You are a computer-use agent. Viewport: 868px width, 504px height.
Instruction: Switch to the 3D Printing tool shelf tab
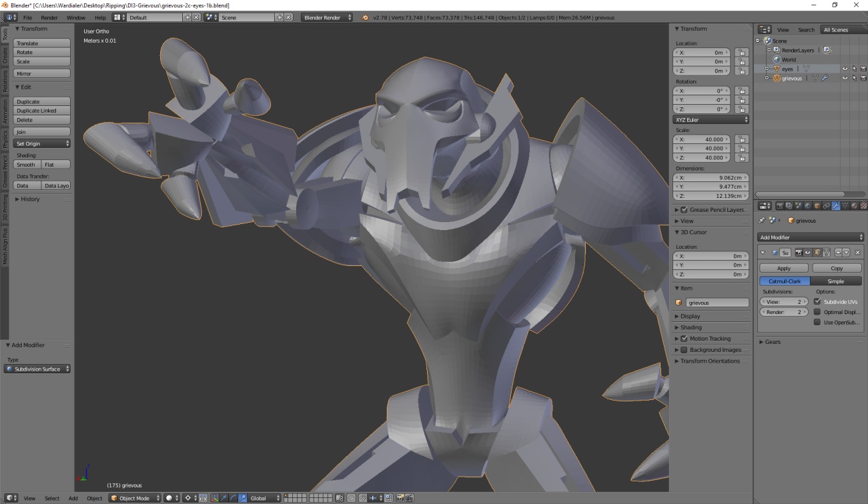(x=5, y=208)
